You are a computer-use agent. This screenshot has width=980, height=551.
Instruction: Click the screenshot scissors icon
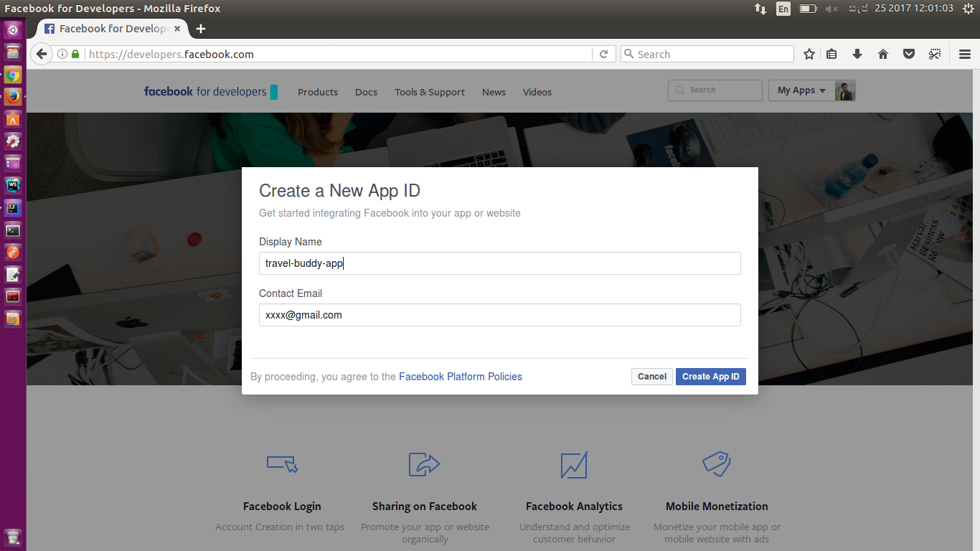(934, 54)
